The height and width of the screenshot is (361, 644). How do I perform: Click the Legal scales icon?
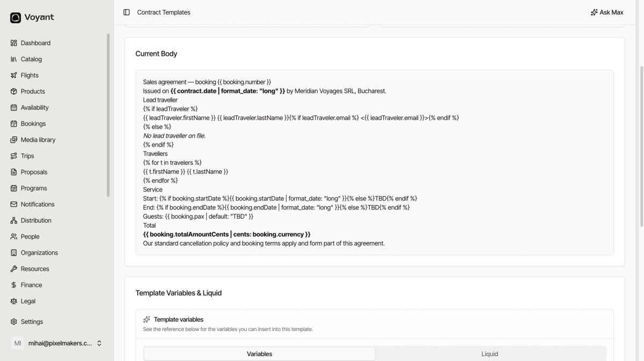[14, 301]
